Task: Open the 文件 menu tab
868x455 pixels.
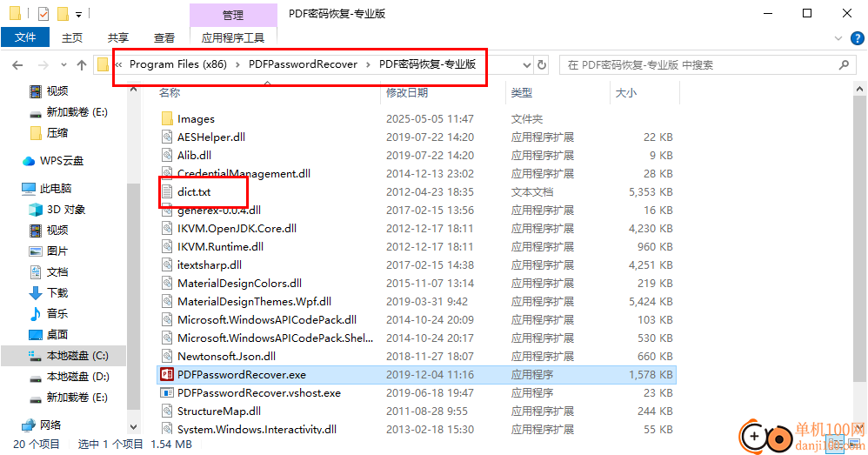Action: click(x=25, y=37)
